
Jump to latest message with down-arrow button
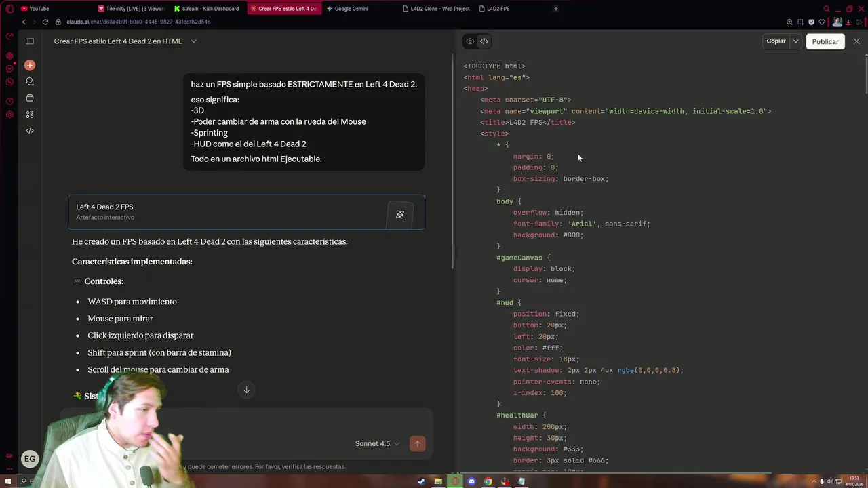point(246,390)
